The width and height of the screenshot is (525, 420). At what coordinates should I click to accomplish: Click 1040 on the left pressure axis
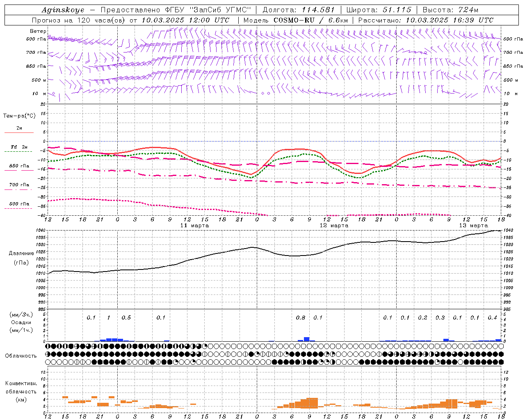point(41,231)
